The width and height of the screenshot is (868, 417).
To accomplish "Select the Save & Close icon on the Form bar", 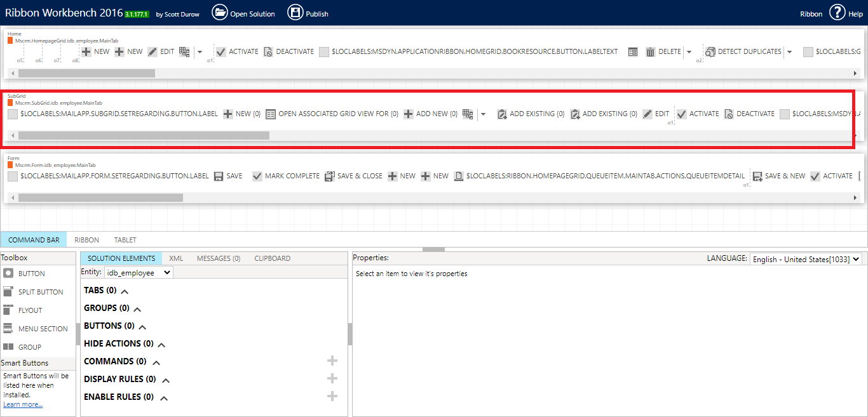I will 330,176.
